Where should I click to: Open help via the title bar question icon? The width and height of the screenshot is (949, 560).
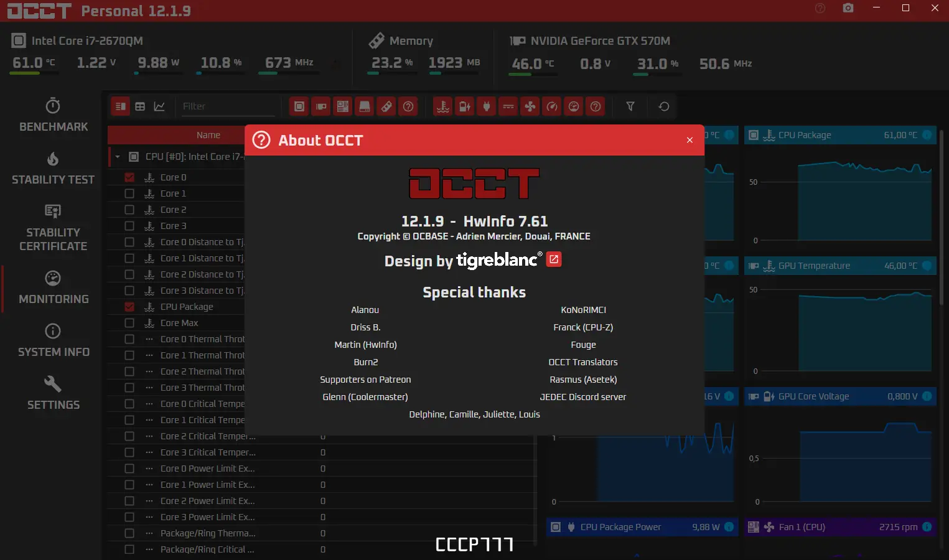[820, 8]
